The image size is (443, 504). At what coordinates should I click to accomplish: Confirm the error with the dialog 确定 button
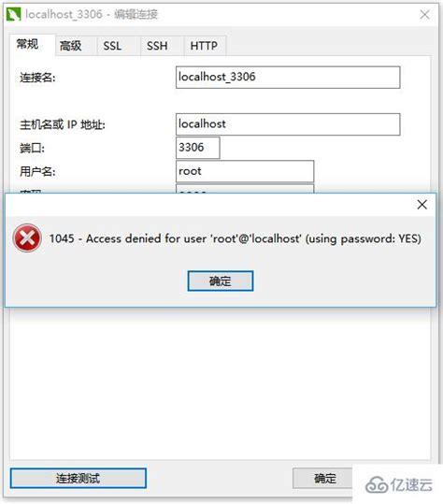[221, 281]
